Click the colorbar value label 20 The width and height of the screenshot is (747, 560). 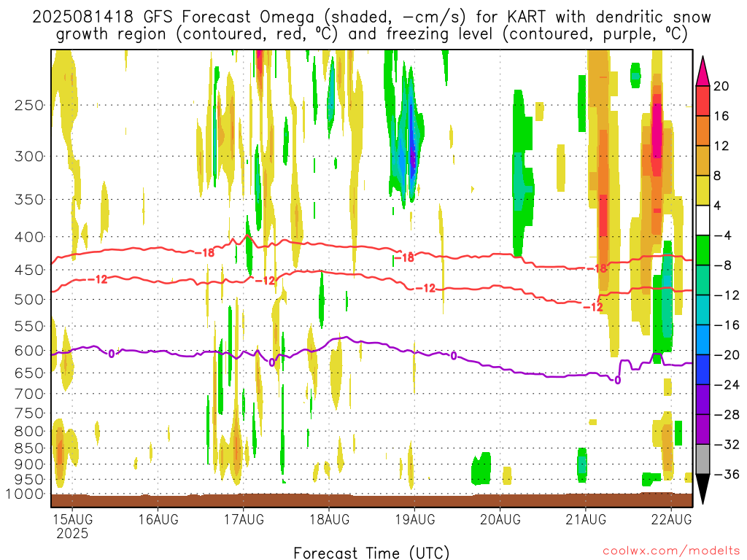pos(721,86)
